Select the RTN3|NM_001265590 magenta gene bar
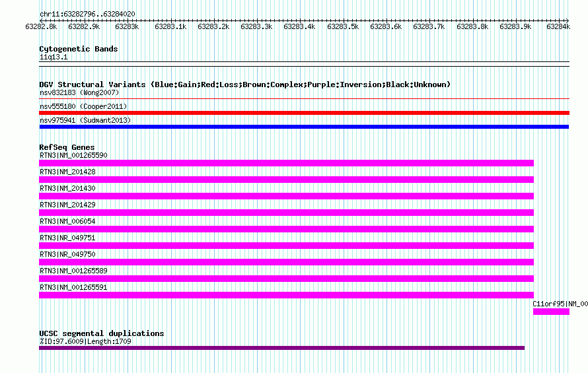 [x=286, y=163]
